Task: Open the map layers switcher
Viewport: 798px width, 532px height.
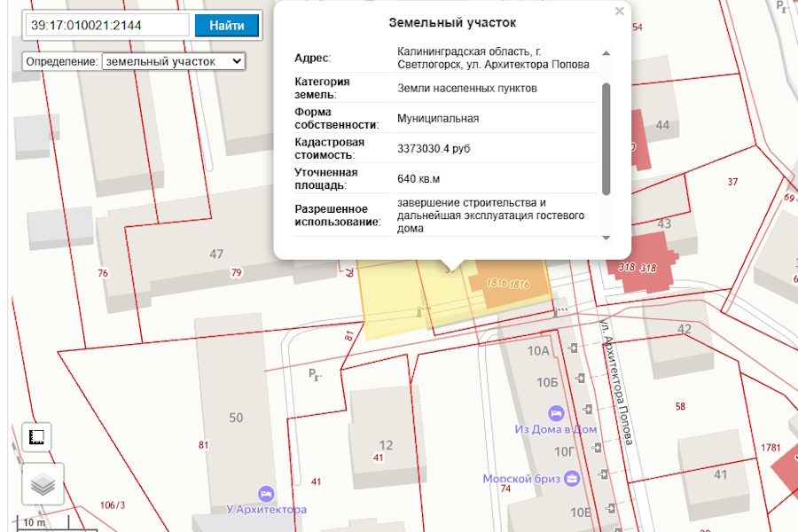Action: 43,484
